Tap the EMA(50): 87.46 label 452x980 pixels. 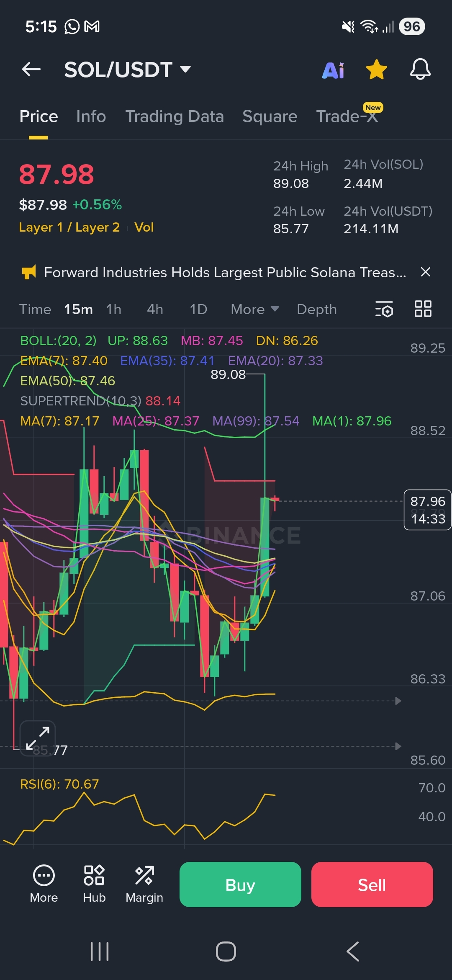coord(68,381)
